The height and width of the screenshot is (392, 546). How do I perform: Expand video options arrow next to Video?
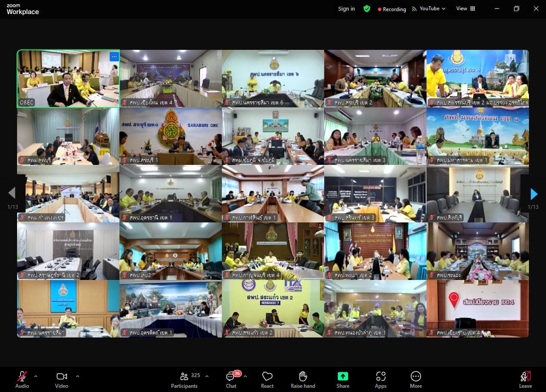tap(77, 376)
